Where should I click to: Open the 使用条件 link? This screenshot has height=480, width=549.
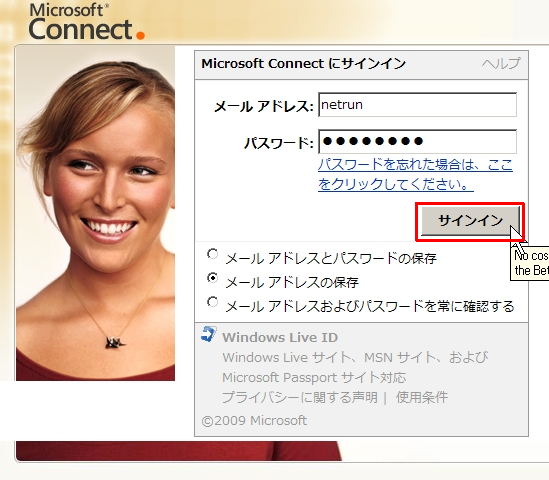tap(422, 397)
